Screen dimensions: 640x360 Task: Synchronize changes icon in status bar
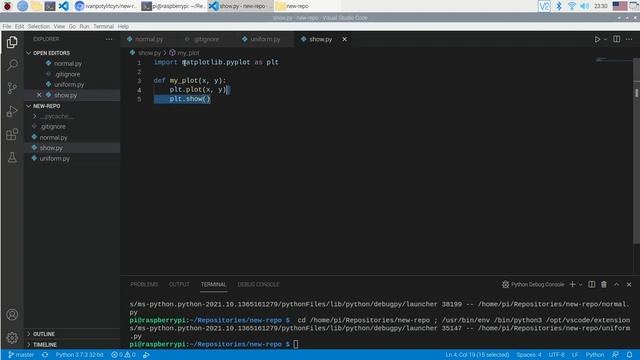pos(45,355)
